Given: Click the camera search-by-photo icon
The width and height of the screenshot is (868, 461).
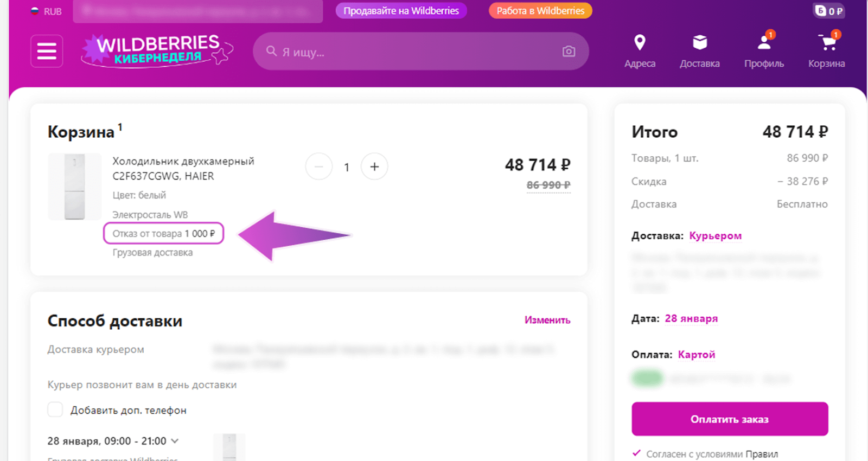Looking at the screenshot, I should pyautogui.click(x=569, y=51).
